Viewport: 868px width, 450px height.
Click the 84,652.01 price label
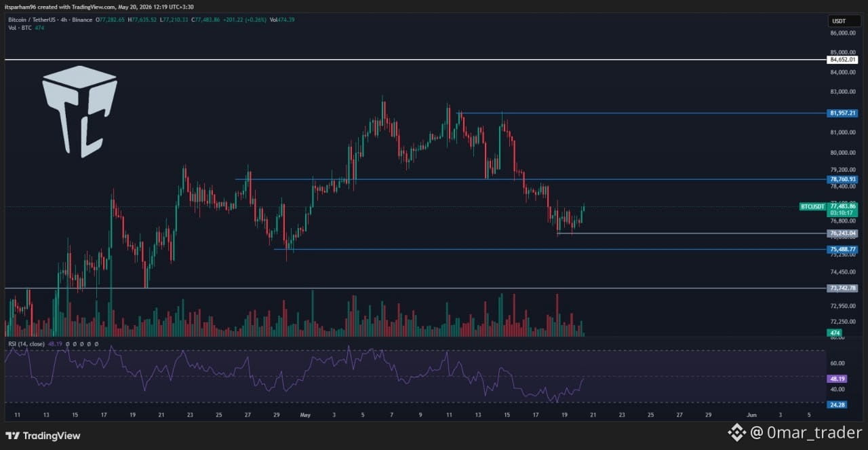843,60
